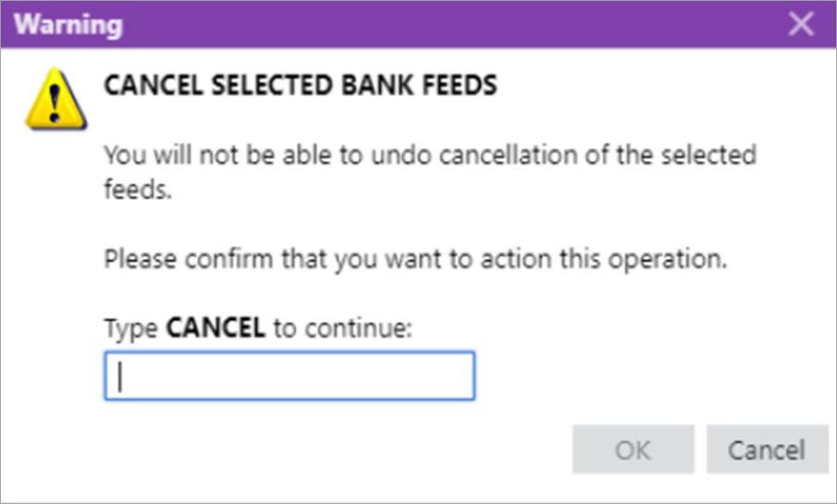Viewport: 837px width, 504px height.
Task: Click the 'to continue:' label text
Action: click(x=343, y=327)
